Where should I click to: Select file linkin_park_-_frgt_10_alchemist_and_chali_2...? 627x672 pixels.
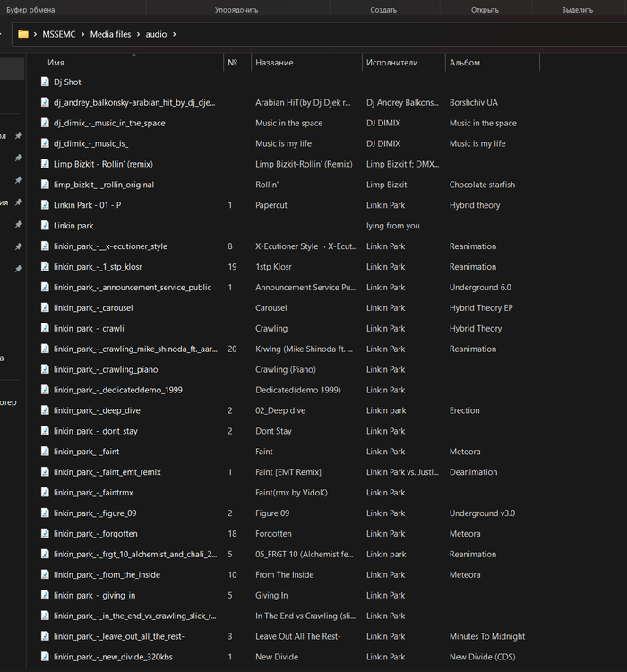(x=135, y=554)
